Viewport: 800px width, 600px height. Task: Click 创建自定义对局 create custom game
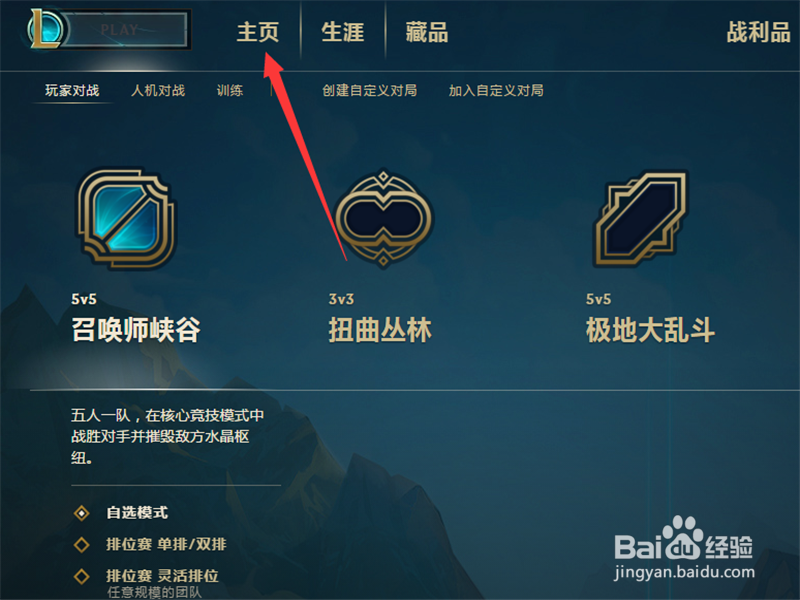tap(369, 90)
